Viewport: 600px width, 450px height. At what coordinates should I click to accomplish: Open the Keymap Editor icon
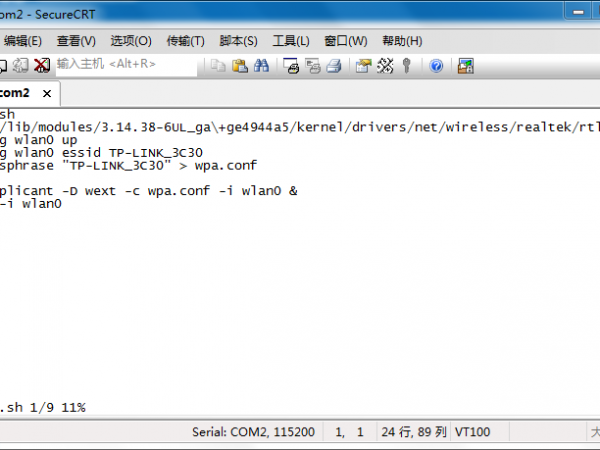click(385, 65)
